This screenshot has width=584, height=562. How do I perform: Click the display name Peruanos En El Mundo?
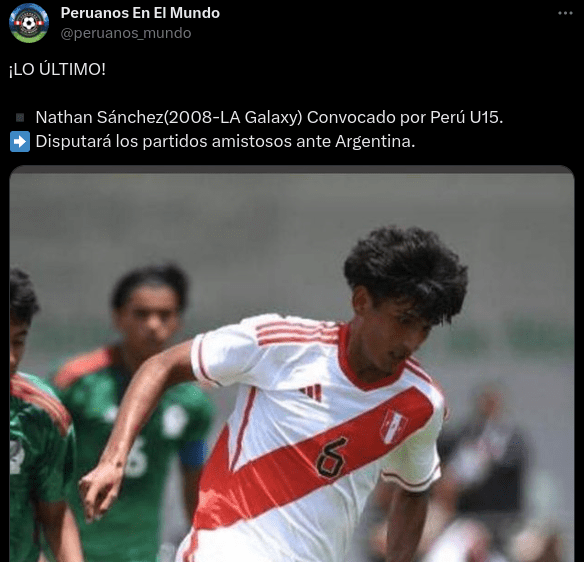tap(140, 13)
